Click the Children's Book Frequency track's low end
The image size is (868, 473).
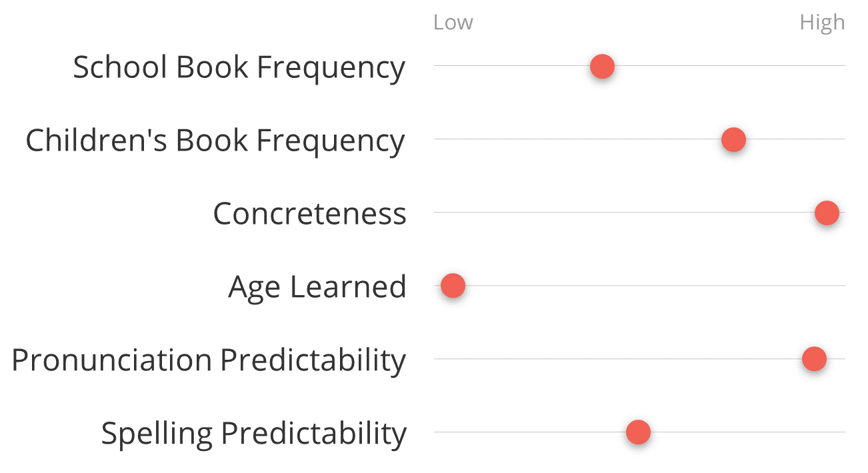pyautogui.click(x=439, y=139)
